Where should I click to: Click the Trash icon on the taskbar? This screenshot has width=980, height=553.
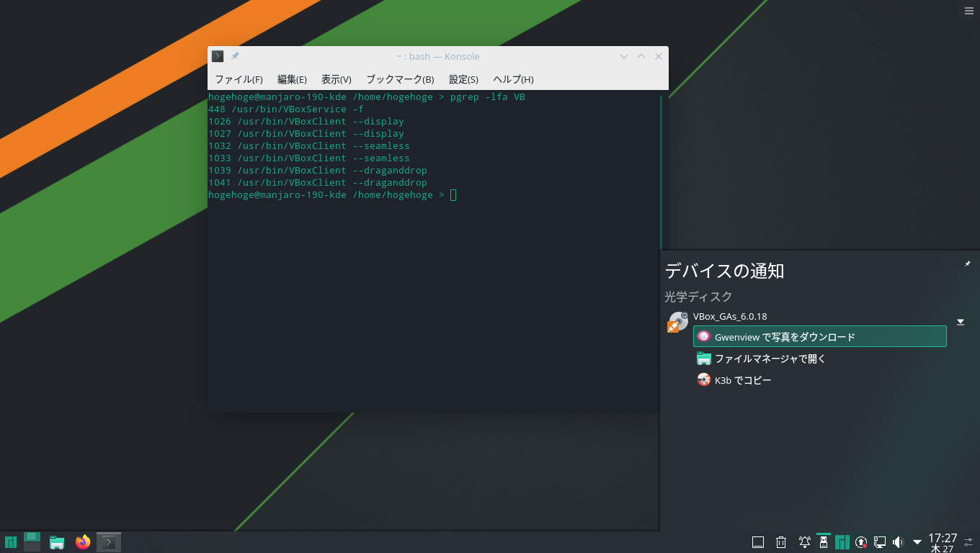click(780, 541)
